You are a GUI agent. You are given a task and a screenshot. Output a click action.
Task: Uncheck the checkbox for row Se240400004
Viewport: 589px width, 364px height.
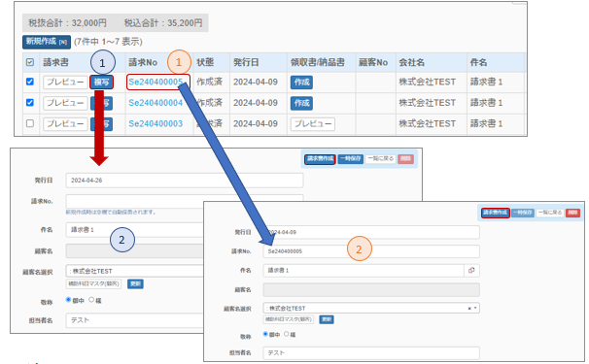tap(30, 103)
